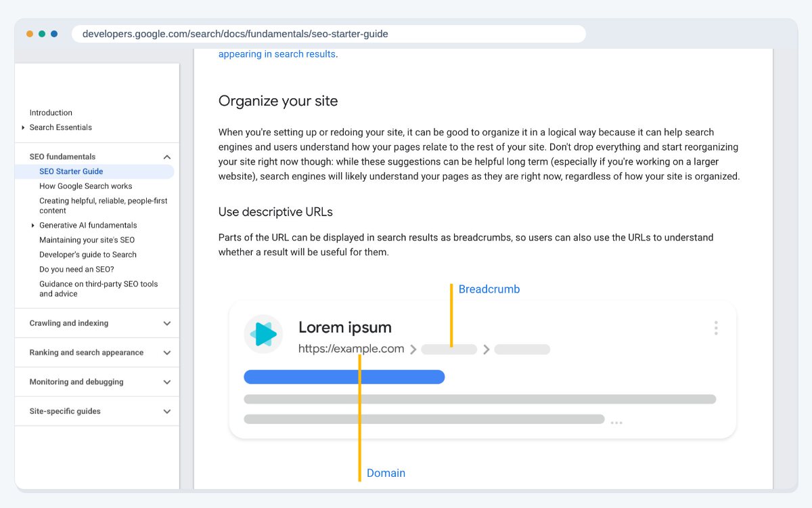Click first breadcrumb chevron after example.com

[413, 350]
